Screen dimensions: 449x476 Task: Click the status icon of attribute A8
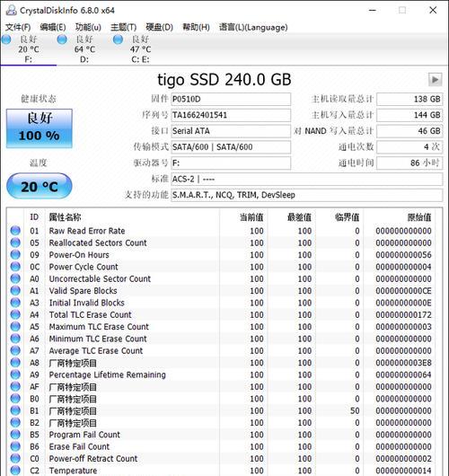pos(15,363)
